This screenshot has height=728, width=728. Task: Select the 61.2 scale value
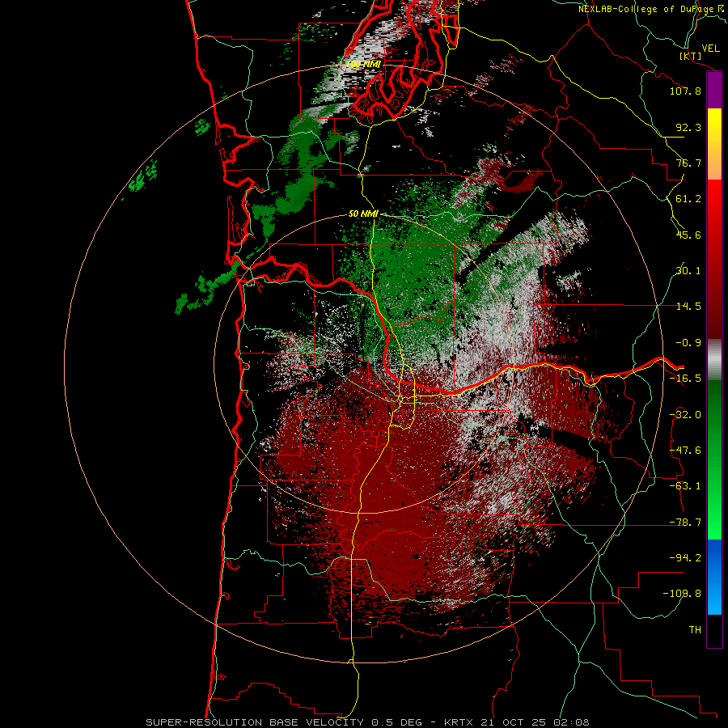click(688, 199)
